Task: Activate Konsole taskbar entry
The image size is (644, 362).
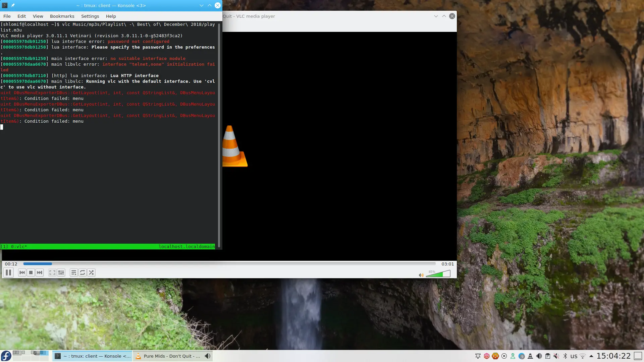Action: coord(92,356)
